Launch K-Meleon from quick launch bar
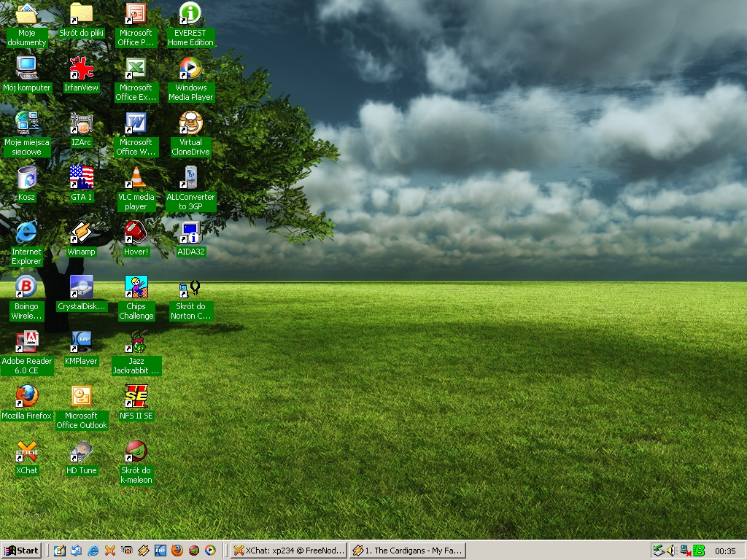Image resolution: width=747 pixels, height=560 pixels. [x=194, y=551]
